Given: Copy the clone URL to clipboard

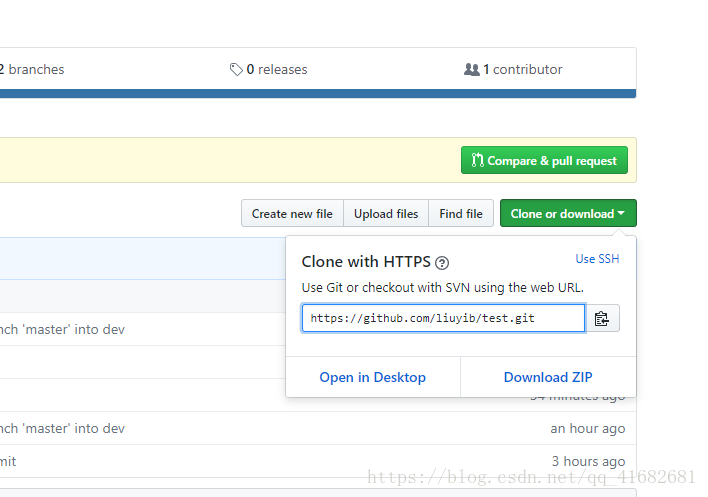Looking at the screenshot, I should click(x=602, y=319).
